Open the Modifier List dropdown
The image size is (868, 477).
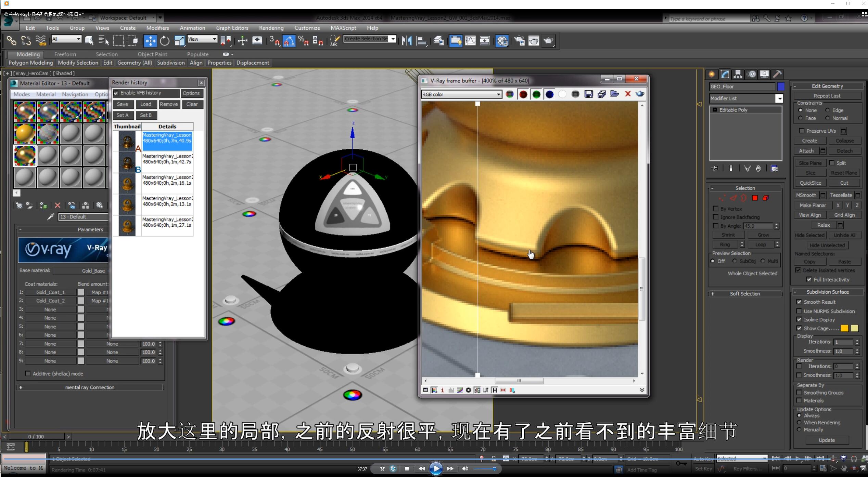coord(746,98)
